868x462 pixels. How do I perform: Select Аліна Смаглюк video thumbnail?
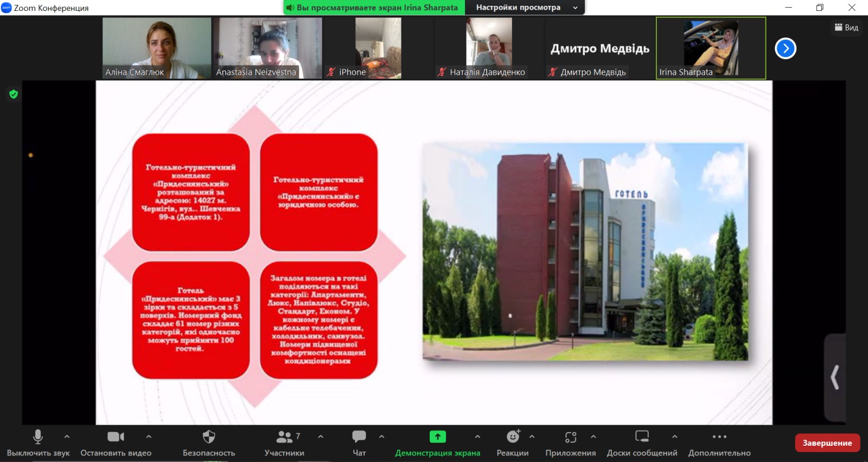click(157, 48)
